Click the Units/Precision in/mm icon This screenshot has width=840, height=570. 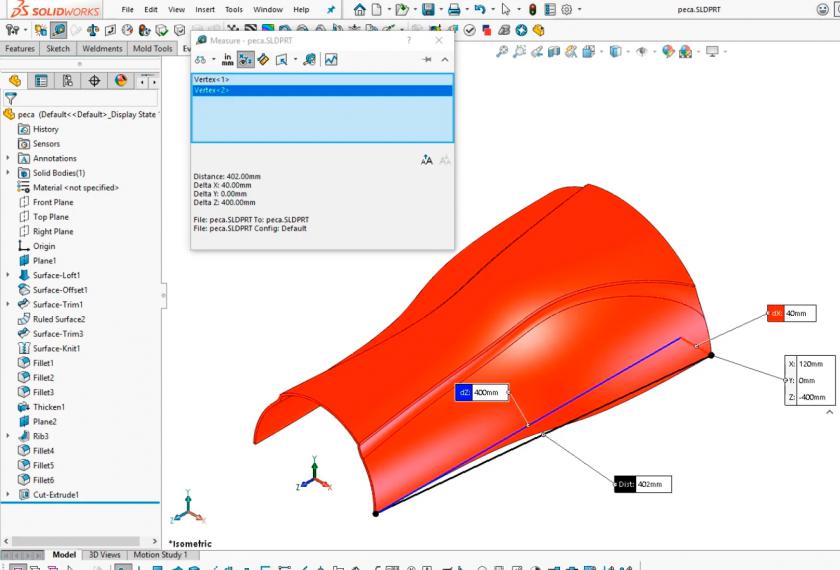tap(227, 60)
